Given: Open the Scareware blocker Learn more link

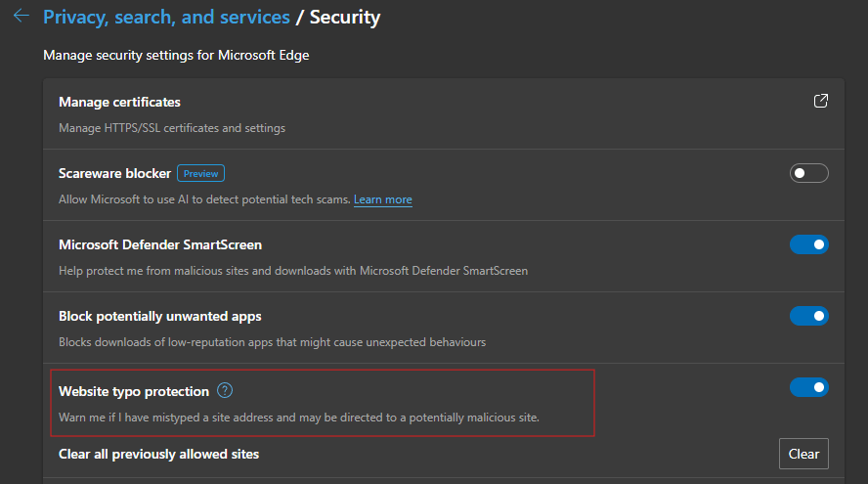Looking at the screenshot, I should pos(382,199).
